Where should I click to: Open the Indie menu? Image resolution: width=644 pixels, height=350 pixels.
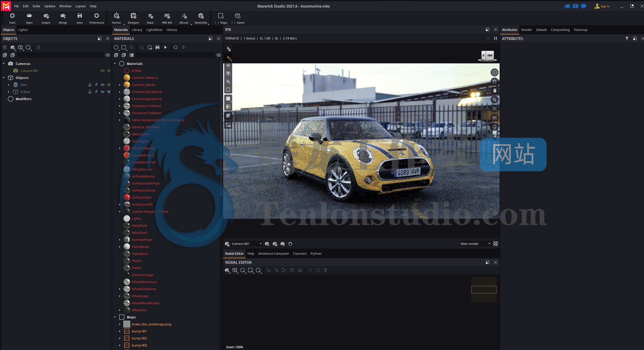[x=36, y=6]
